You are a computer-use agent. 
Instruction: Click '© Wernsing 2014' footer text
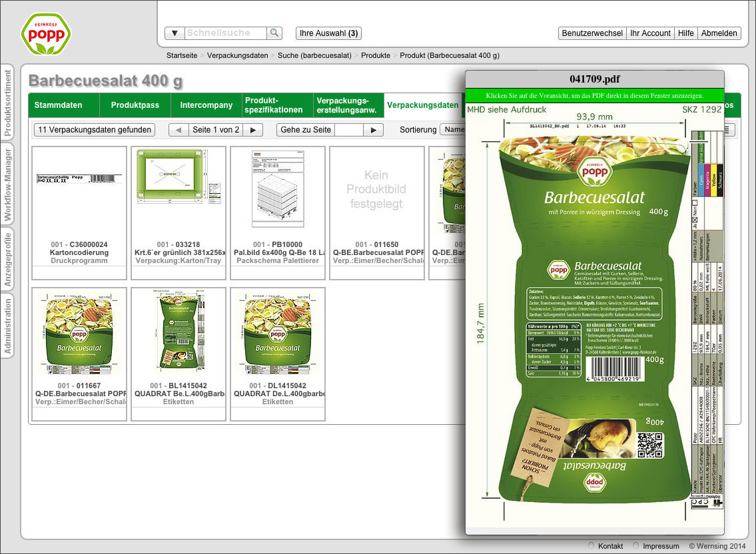click(717, 546)
